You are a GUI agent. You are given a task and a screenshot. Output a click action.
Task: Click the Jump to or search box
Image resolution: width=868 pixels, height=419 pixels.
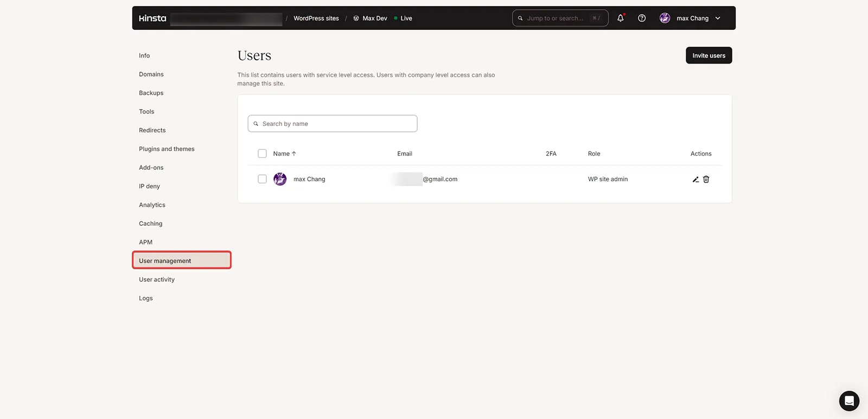click(x=560, y=18)
